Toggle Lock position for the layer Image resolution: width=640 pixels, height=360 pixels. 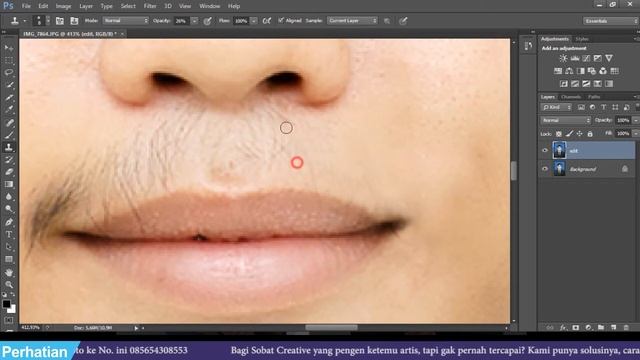point(580,134)
